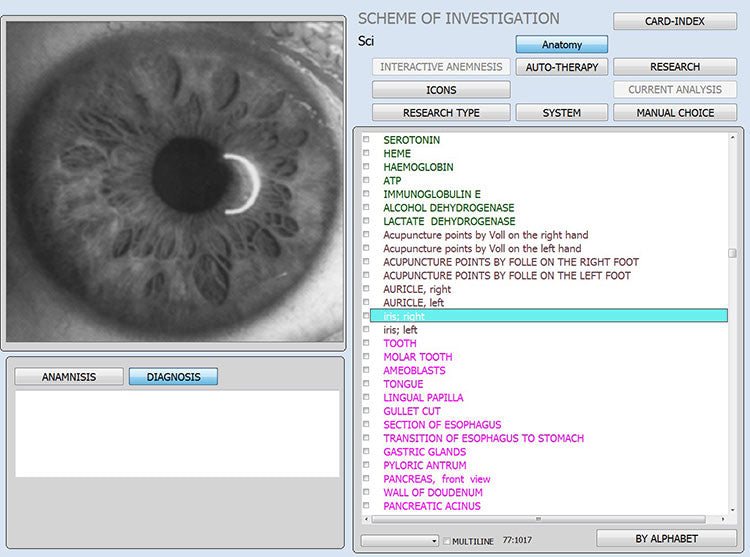Select MANUAL CHOICE mode

pos(674,113)
